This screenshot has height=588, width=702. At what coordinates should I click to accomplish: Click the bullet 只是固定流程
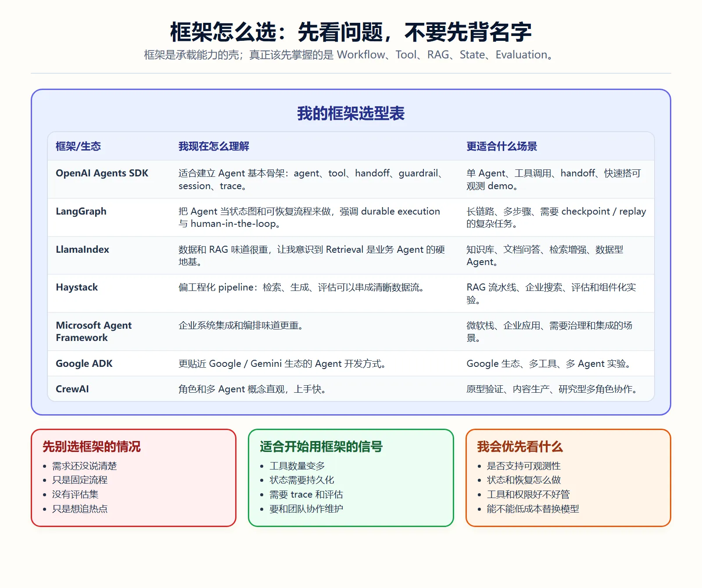click(x=80, y=480)
